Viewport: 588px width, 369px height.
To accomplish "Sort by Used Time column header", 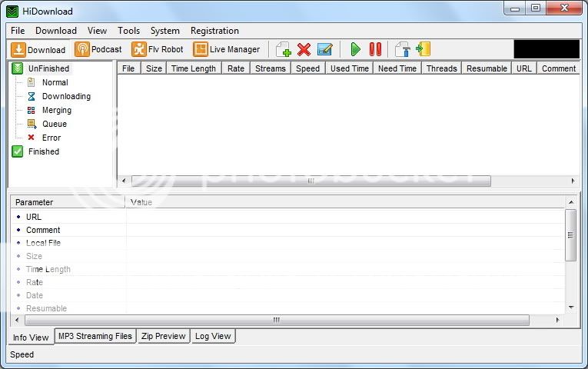I will coord(350,68).
